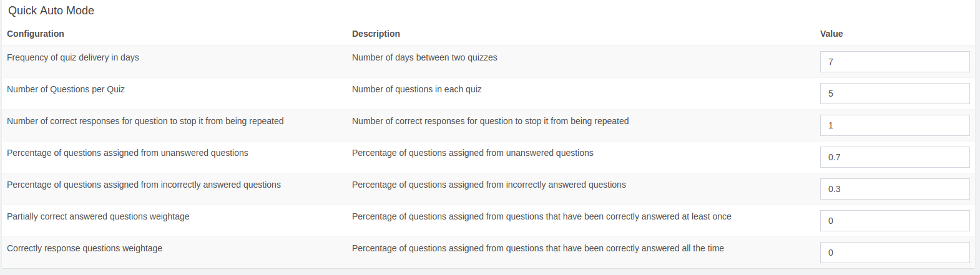The image size is (980, 275).
Task: Click the 'Number of questions in each quiz' description
Action: tap(416, 89)
